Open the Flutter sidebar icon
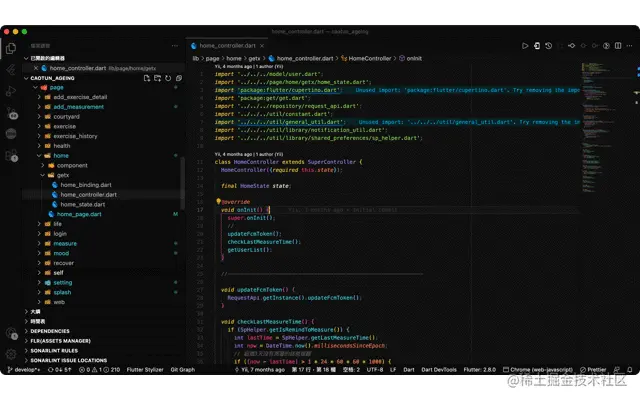 click(11, 70)
